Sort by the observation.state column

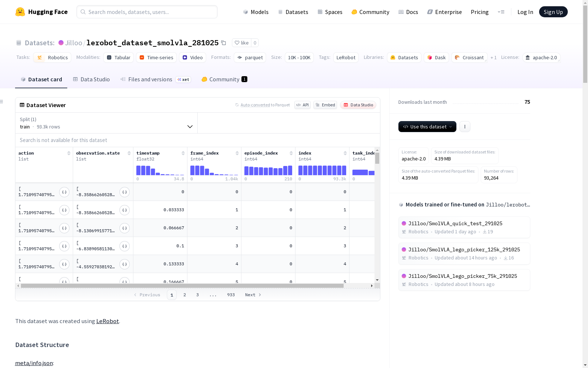(129, 153)
